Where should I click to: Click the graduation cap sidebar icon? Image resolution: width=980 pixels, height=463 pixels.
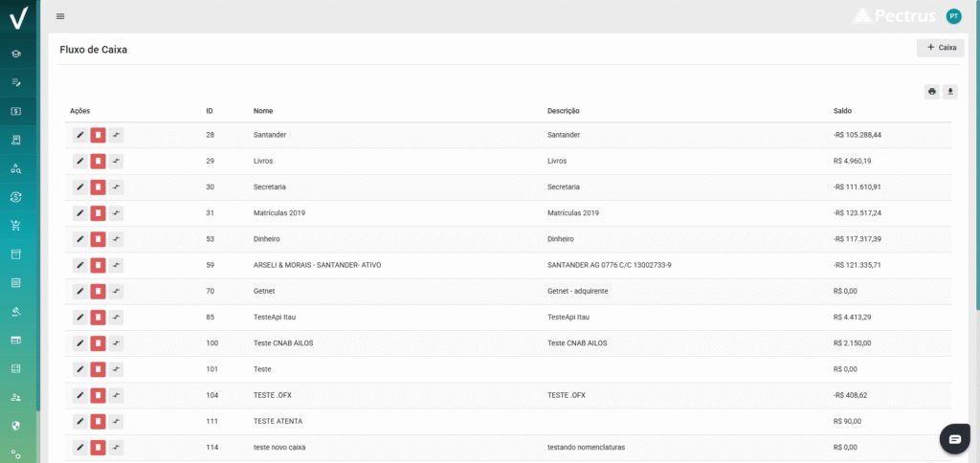pos(16,54)
